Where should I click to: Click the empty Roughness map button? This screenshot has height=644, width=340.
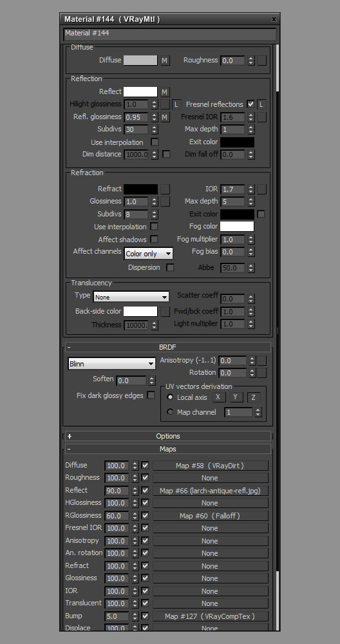click(x=261, y=61)
